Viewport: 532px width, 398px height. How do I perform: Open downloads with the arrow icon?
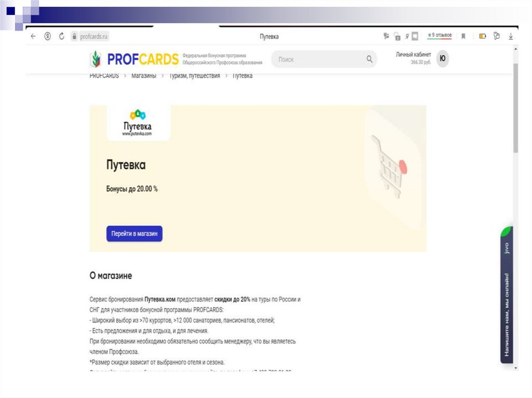click(x=511, y=36)
